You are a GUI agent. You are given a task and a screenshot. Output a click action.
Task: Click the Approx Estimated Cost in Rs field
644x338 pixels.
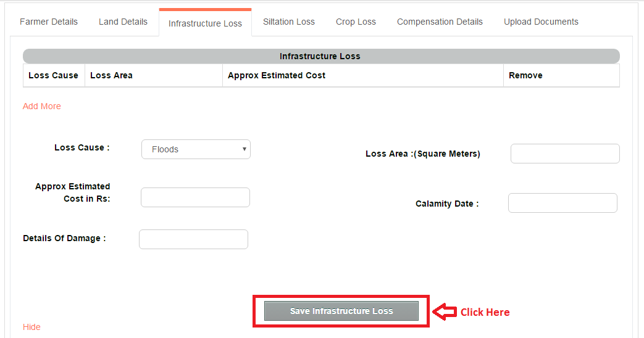[x=195, y=197]
